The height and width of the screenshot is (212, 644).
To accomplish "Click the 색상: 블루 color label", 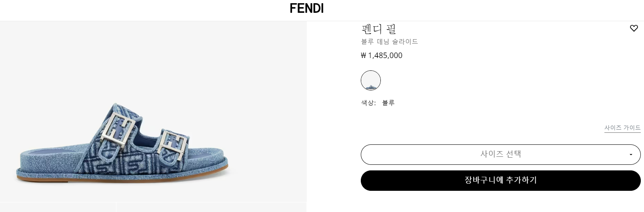I will click(x=378, y=103).
